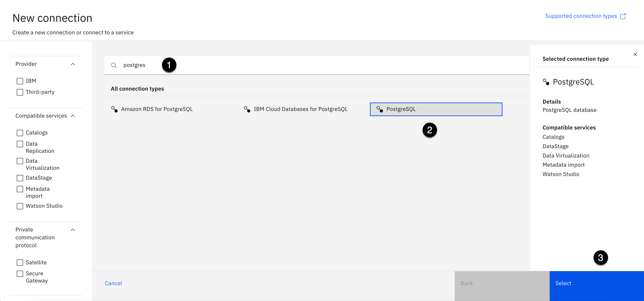Screen dimensions: 644x301
Task: Click the PostgreSQL tile connector icon
Action: tap(379, 109)
